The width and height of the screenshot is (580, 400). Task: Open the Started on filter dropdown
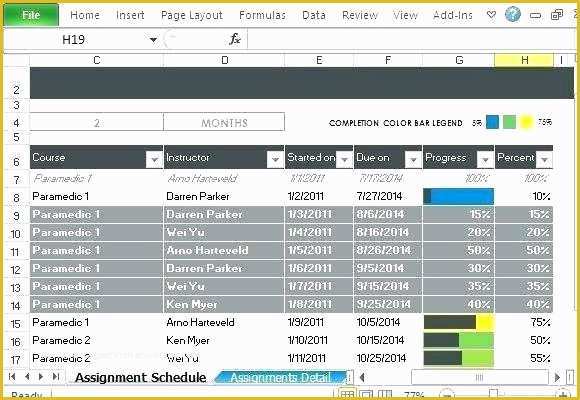[x=344, y=160]
